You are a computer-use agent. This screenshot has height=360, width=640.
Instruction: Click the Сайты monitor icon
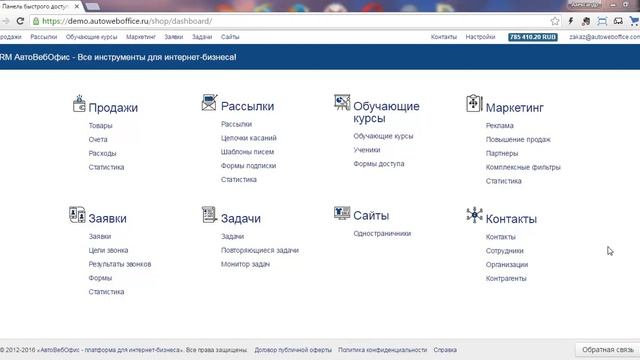tap(342, 213)
